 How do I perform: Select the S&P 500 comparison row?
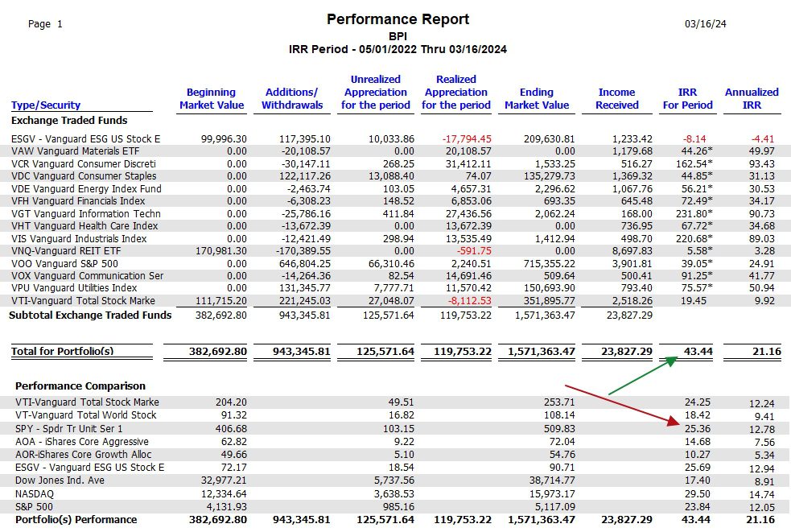click(396, 506)
